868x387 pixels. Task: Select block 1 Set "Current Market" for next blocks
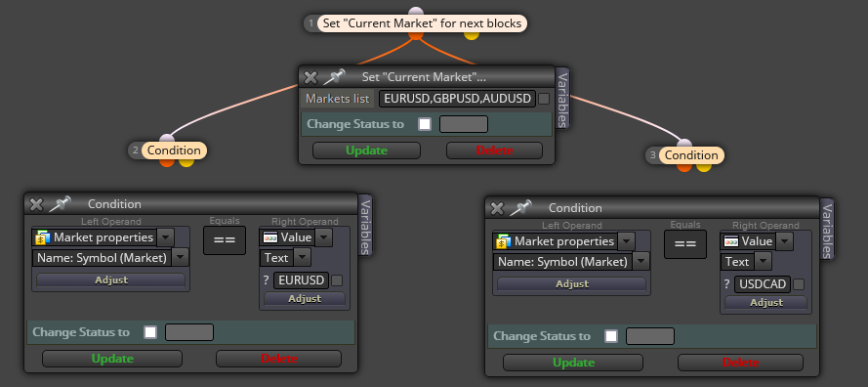[421, 23]
